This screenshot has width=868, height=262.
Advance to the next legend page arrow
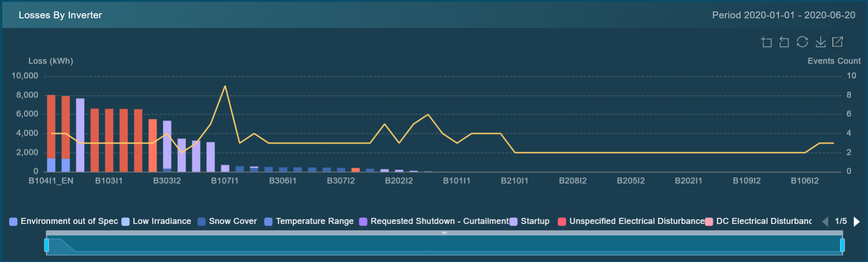pos(857,222)
